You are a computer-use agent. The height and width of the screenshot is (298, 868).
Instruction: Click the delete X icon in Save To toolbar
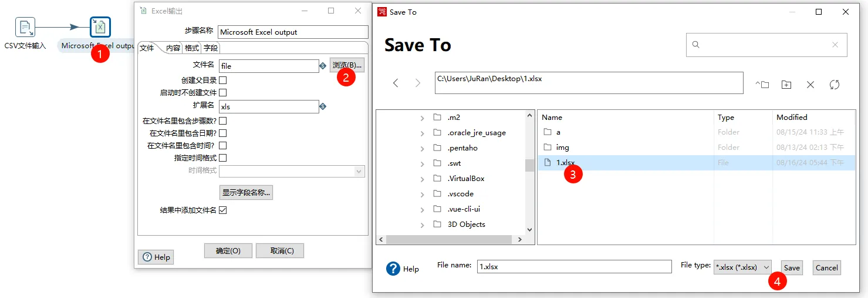pos(810,85)
